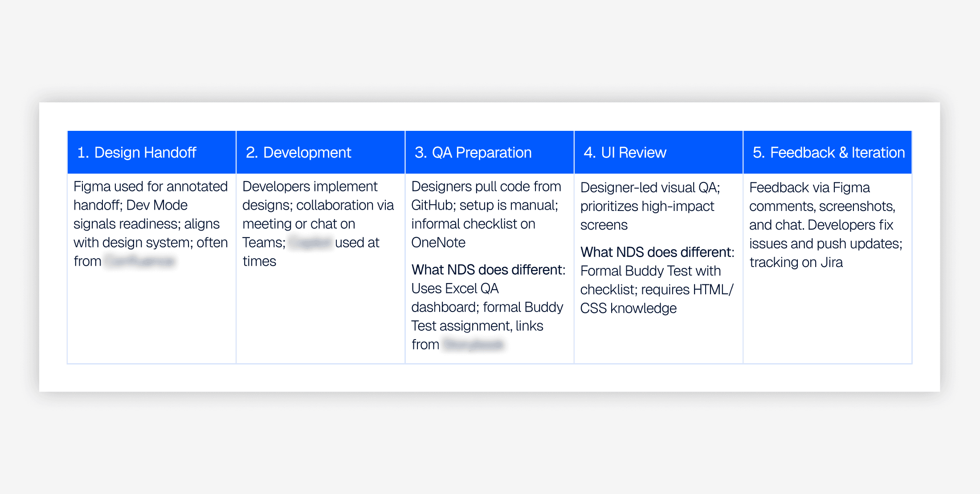Click the 'Figma used for annotated handoff' text
The image size is (980, 494).
point(151,186)
